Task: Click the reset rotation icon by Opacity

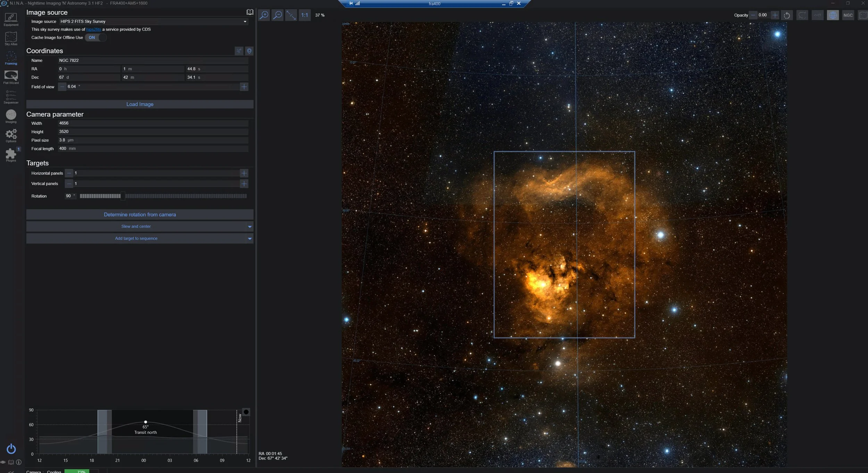Action: (787, 15)
